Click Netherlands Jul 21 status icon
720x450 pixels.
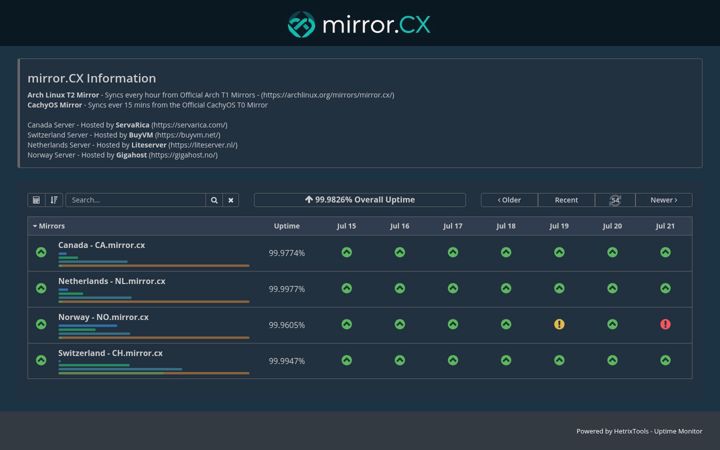665,288
